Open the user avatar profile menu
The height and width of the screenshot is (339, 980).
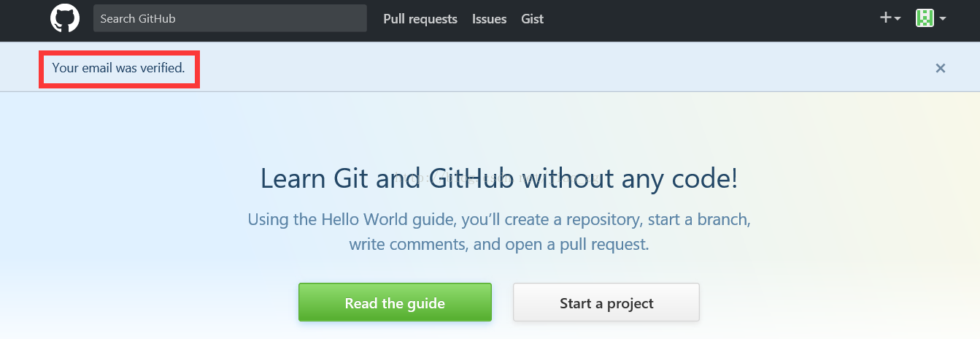click(931, 18)
